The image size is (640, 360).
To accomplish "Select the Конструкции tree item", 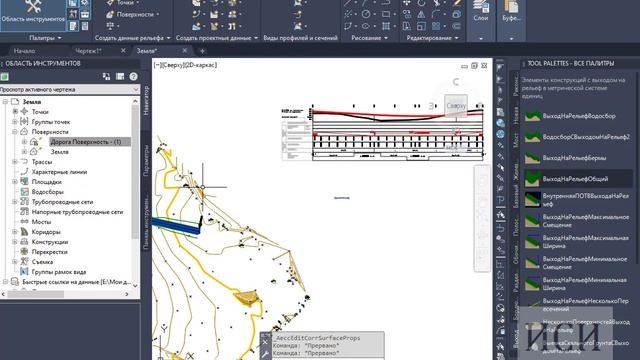I will (50, 242).
